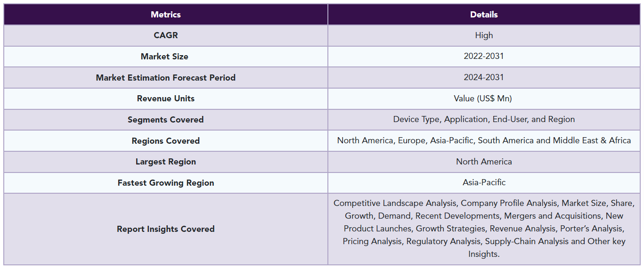Click the Metrics column header
The height and width of the screenshot is (271, 644).
pos(166,15)
